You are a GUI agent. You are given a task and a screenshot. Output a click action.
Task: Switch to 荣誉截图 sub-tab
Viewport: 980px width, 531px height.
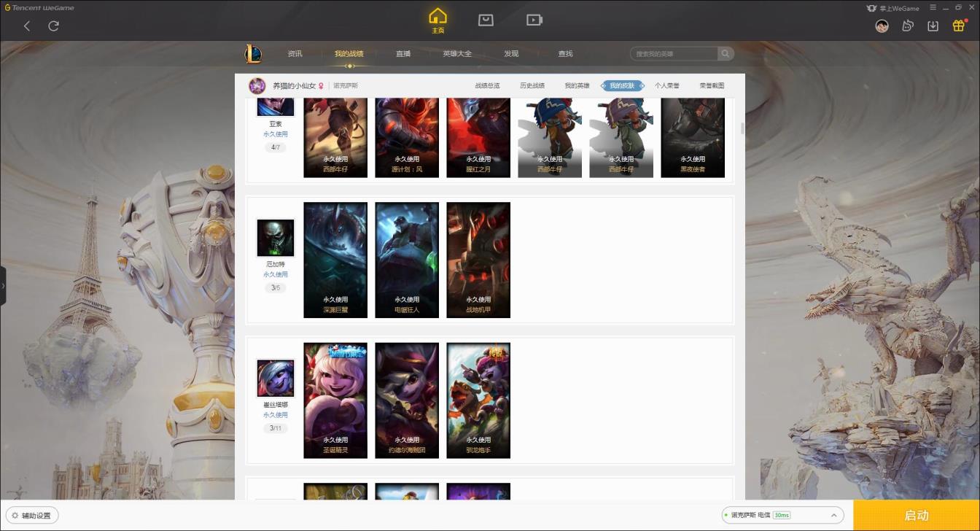[x=712, y=86]
